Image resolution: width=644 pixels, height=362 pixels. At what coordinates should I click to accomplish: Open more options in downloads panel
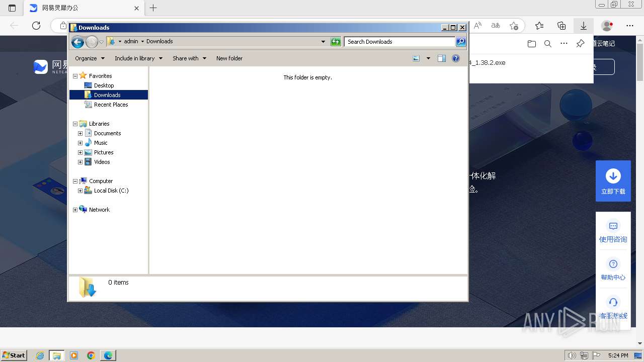point(564,44)
